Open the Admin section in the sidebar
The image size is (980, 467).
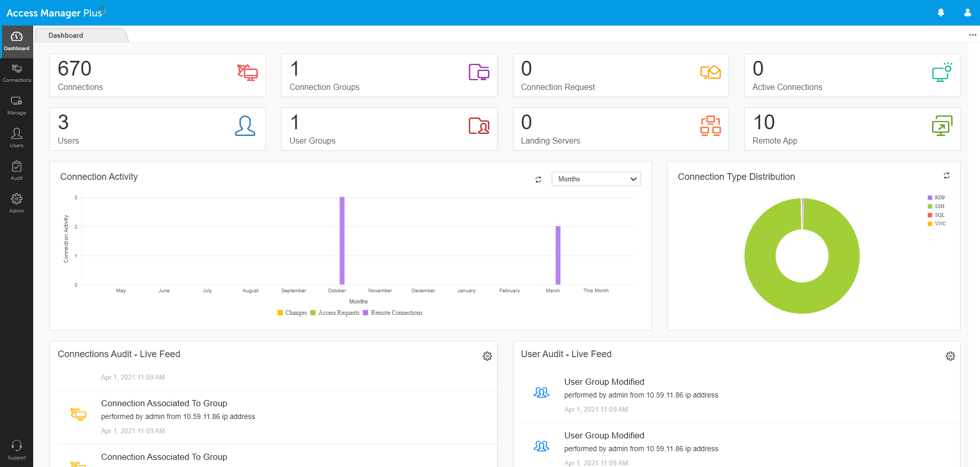pyautogui.click(x=17, y=203)
